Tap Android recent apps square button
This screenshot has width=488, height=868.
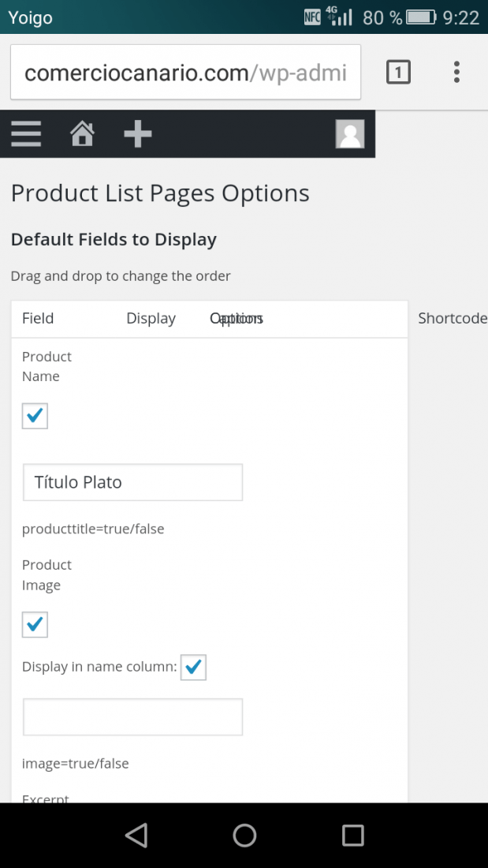coord(352,836)
